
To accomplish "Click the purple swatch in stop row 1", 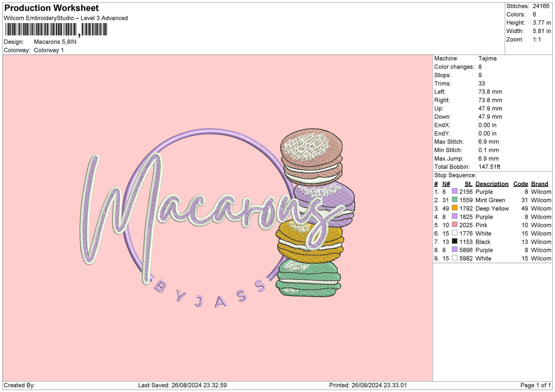I will 454,191.
